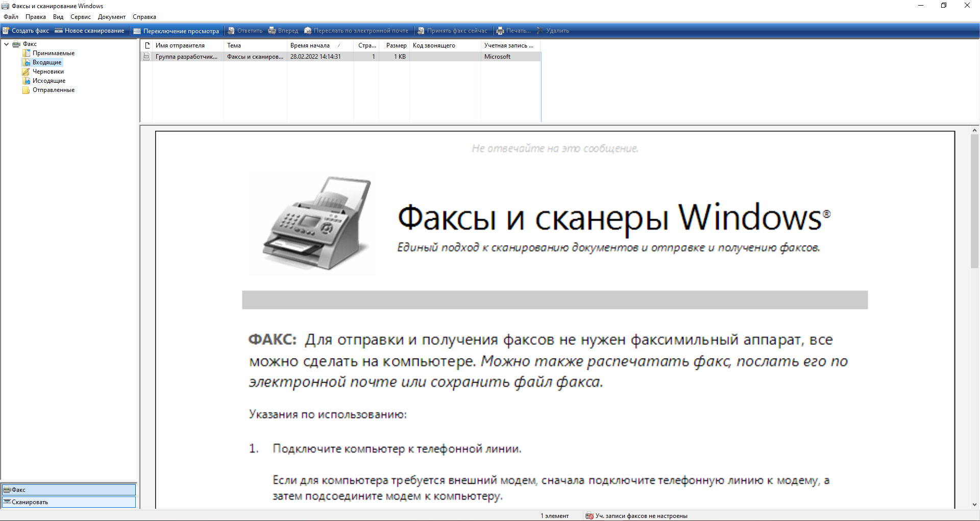This screenshot has height=521, width=980.
Task: Open the Файл menu
Action: [11, 17]
